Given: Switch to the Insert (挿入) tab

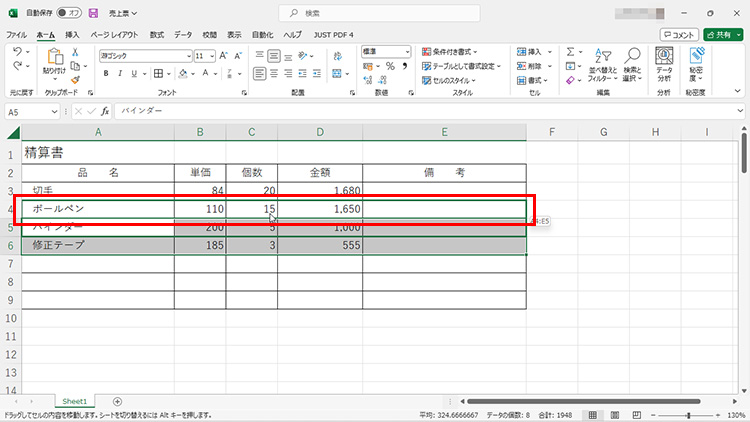Looking at the screenshot, I should (x=72, y=34).
